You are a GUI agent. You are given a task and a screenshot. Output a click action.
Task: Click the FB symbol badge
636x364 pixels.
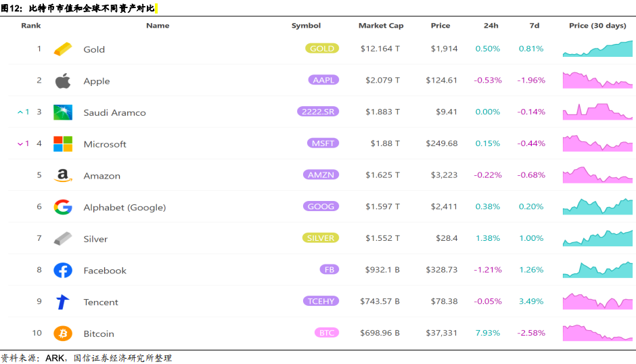(330, 269)
